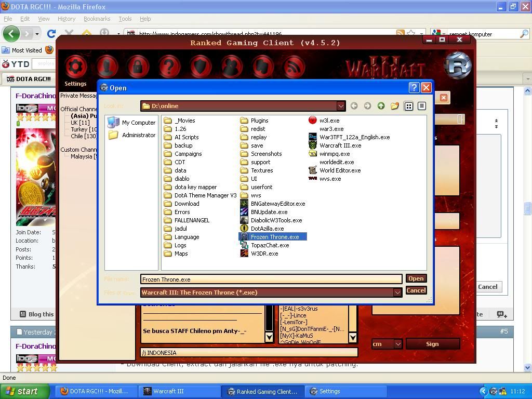
Task: Click Open button in file dialog
Action: click(x=416, y=278)
